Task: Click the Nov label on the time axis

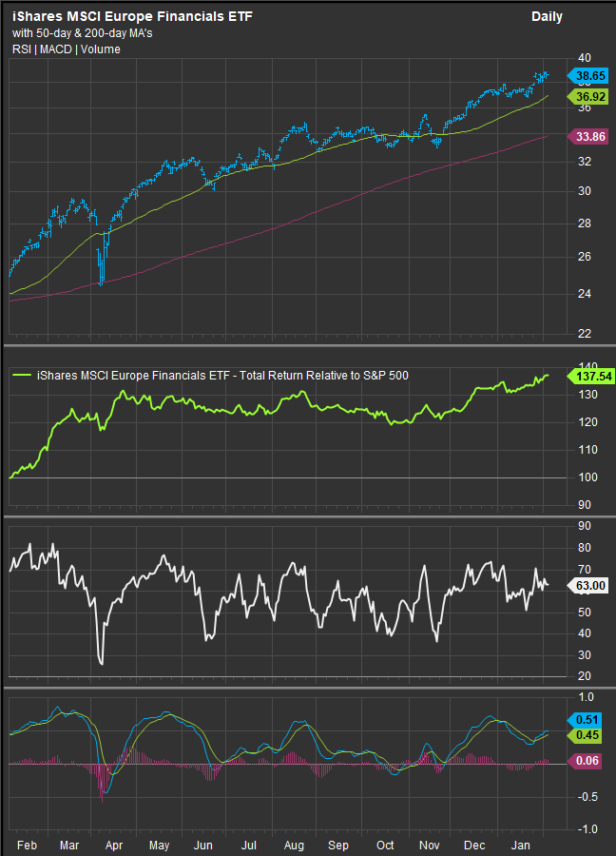Action: point(430,845)
